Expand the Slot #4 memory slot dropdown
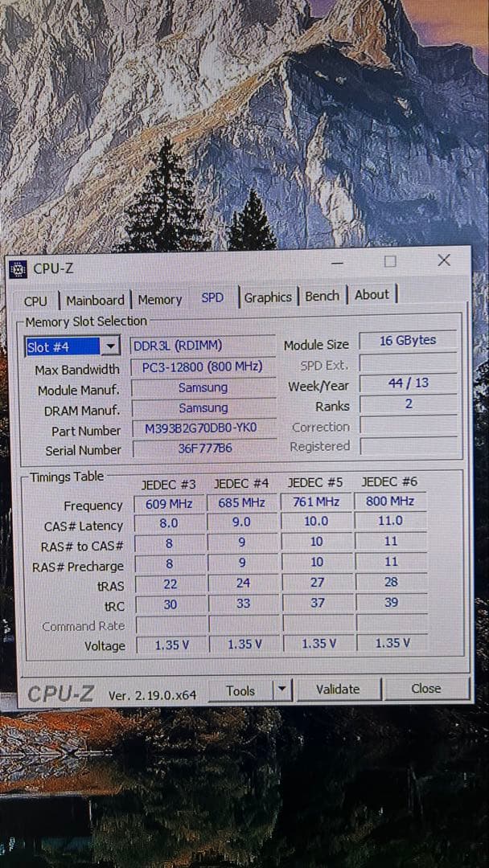489x868 pixels. (111, 347)
